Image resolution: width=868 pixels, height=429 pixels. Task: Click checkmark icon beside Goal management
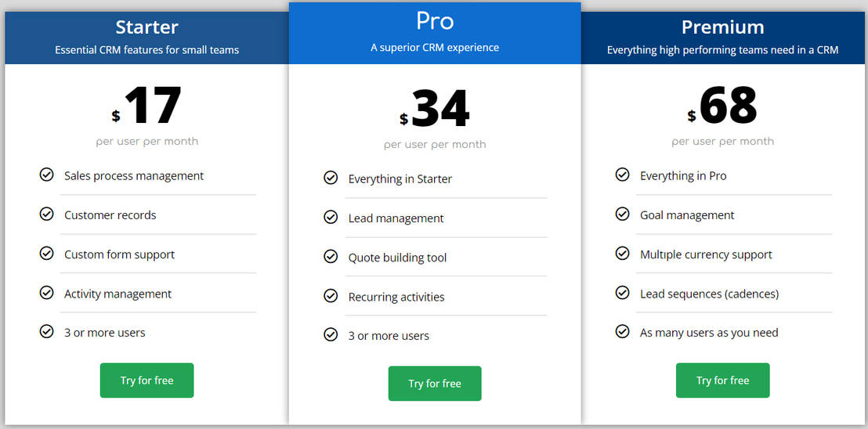pos(622,214)
